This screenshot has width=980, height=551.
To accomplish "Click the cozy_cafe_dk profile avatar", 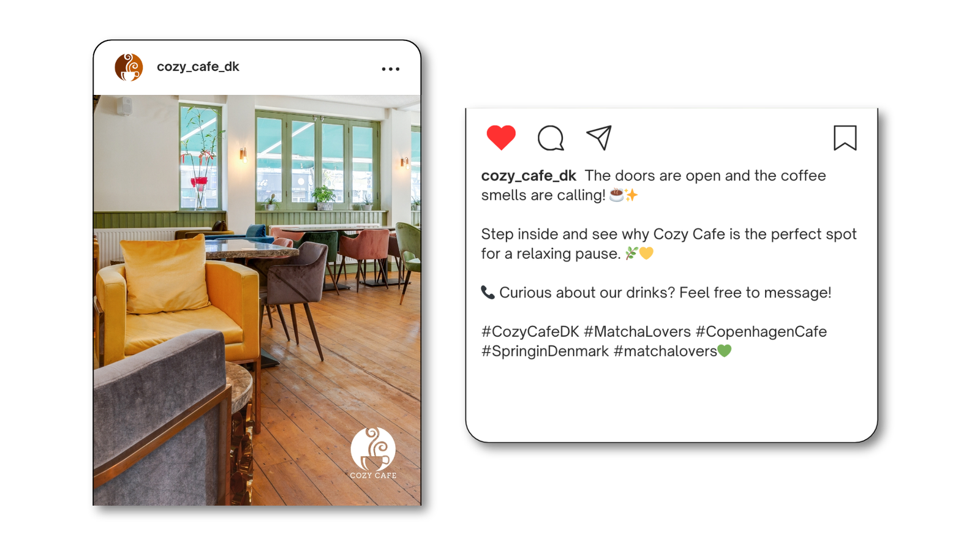I will [129, 67].
